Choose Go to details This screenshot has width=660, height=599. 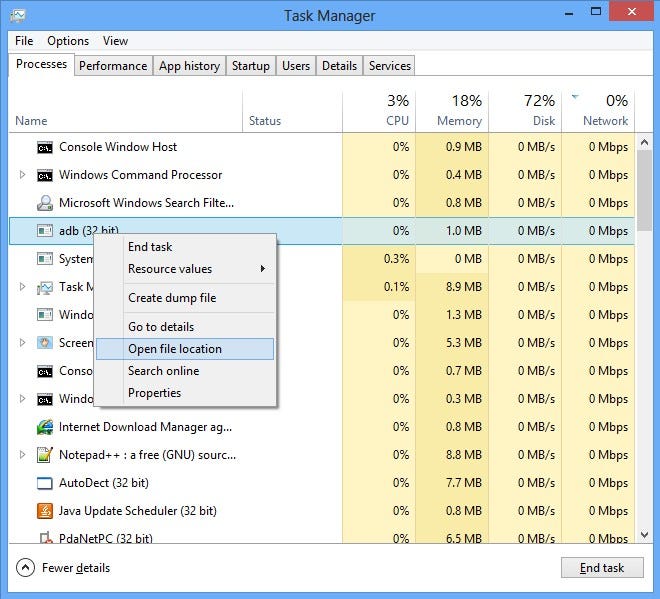coord(185,327)
